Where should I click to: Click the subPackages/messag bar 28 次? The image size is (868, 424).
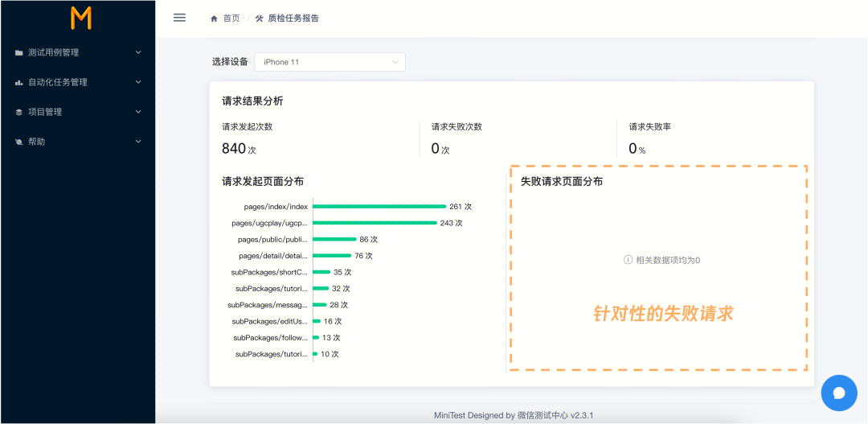(319, 305)
